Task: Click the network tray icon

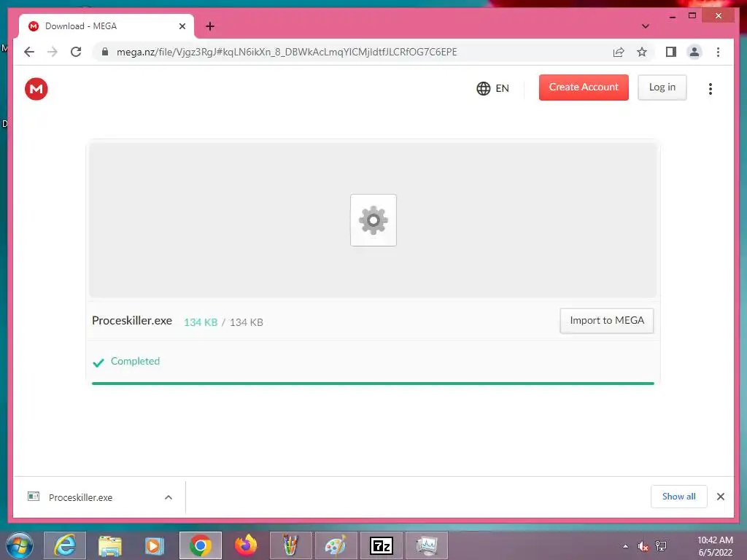Action: point(661,546)
